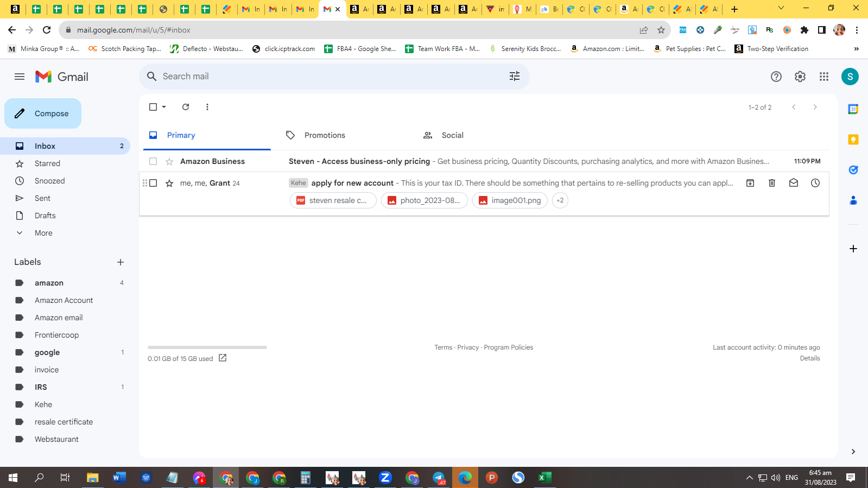868x488 pixels.
Task: Bookmark this page with the star icon
Action: (661, 30)
